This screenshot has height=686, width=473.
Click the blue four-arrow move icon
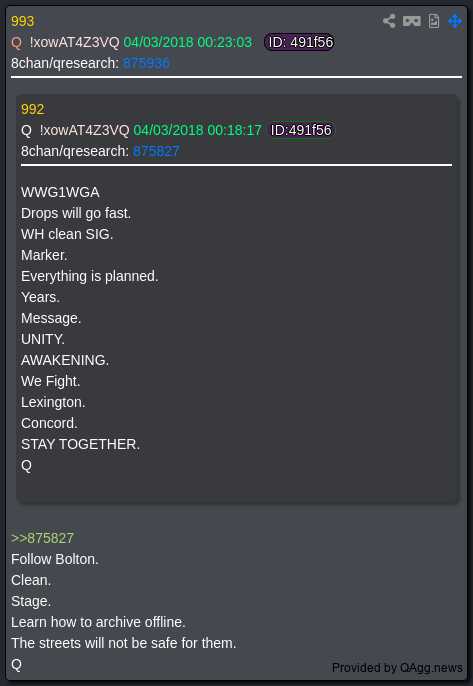click(455, 21)
